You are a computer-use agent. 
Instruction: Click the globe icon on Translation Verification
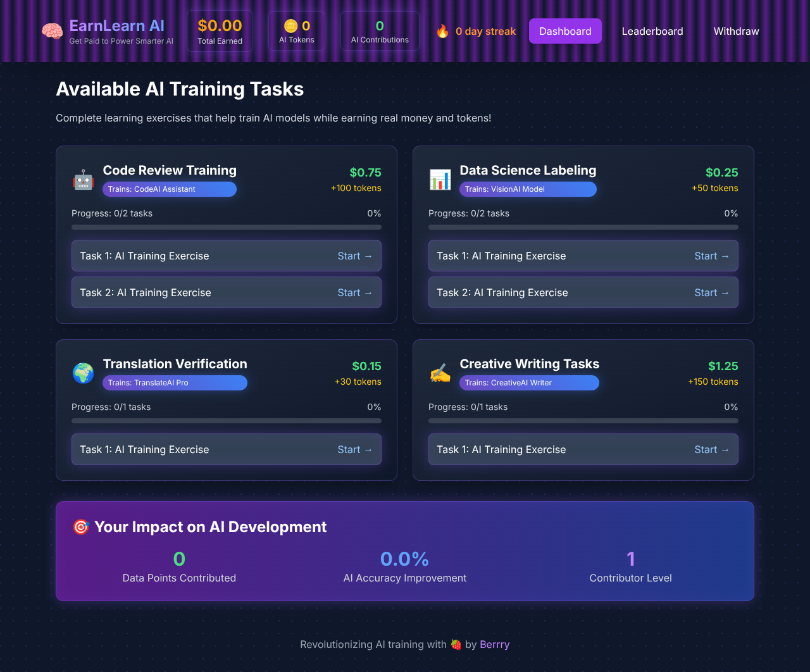[83, 373]
